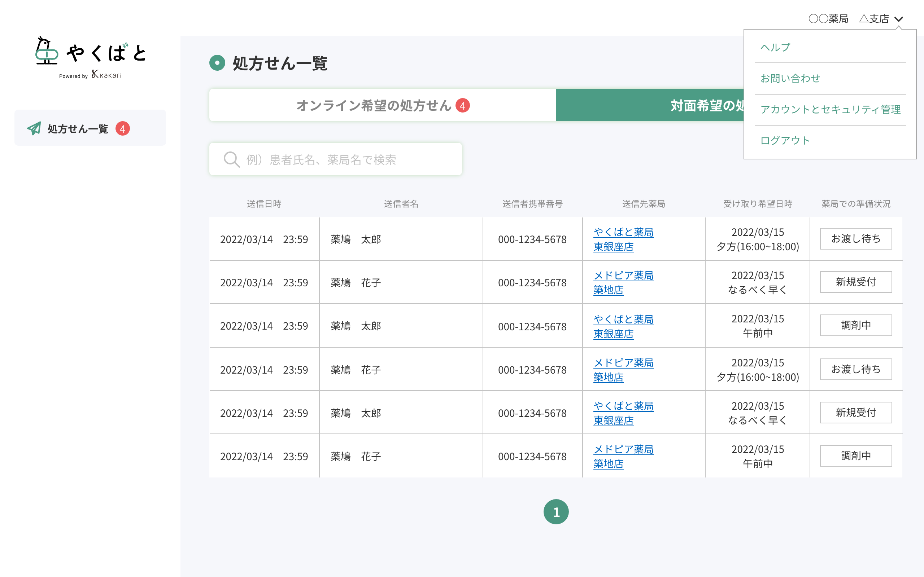This screenshot has height=577, width=924.
Task: Choose ヘルプ from account menu
Action: [775, 47]
